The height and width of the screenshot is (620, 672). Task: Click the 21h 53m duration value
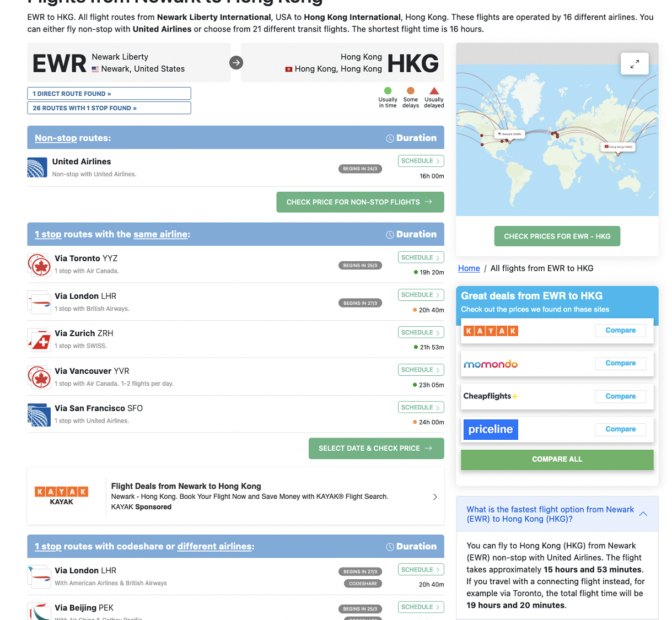click(x=432, y=347)
